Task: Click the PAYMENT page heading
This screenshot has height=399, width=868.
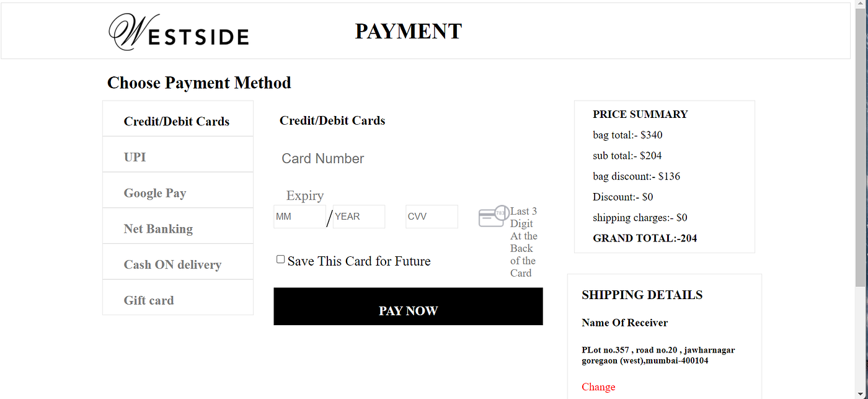Action: tap(409, 31)
